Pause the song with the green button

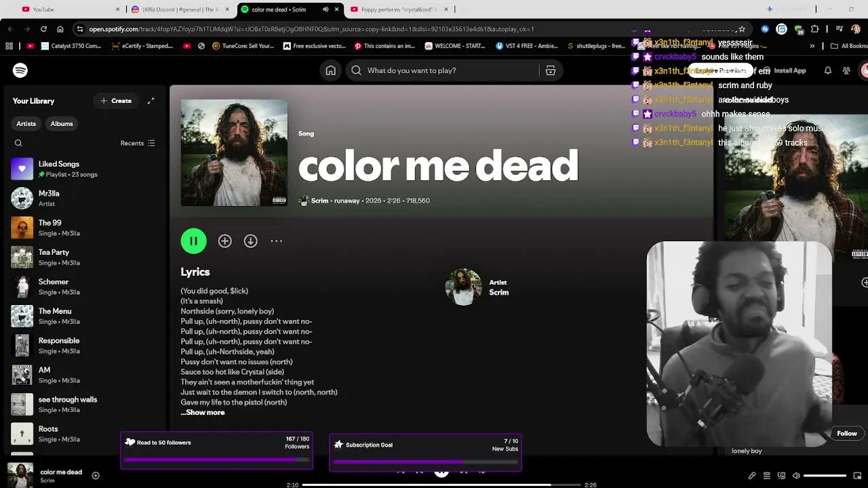click(x=193, y=241)
